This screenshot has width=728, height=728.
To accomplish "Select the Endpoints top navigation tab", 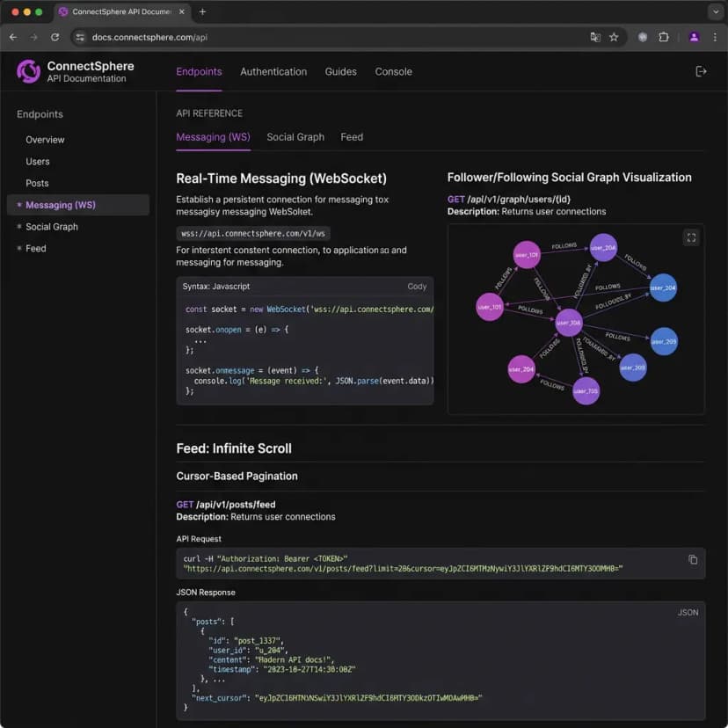I will point(199,71).
